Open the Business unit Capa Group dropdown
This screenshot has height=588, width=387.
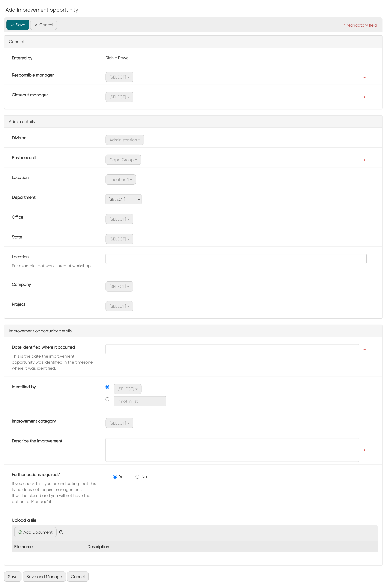[x=123, y=160]
